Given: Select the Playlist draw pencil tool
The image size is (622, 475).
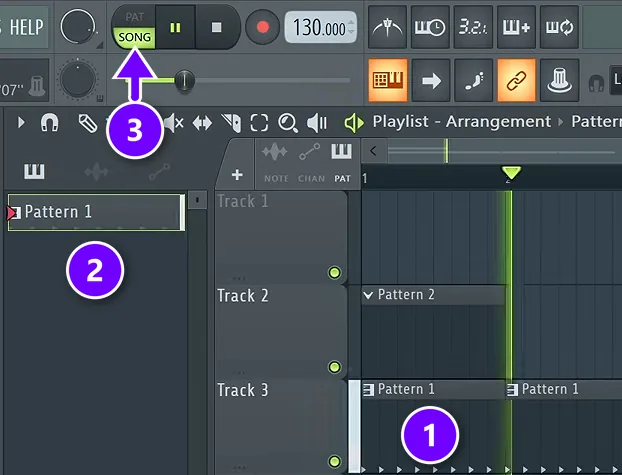Looking at the screenshot, I should coord(88,123).
